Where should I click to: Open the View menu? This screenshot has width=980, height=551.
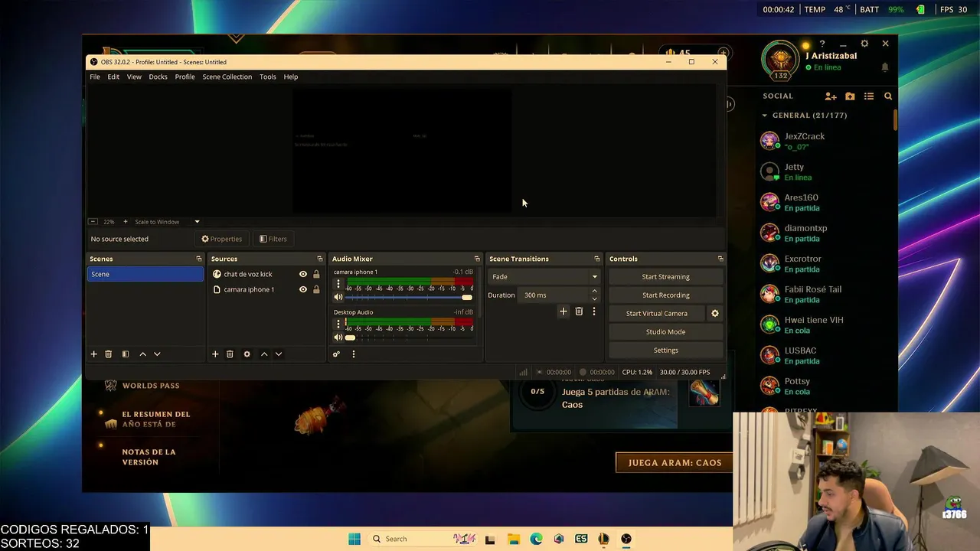(x=134, y=77)
